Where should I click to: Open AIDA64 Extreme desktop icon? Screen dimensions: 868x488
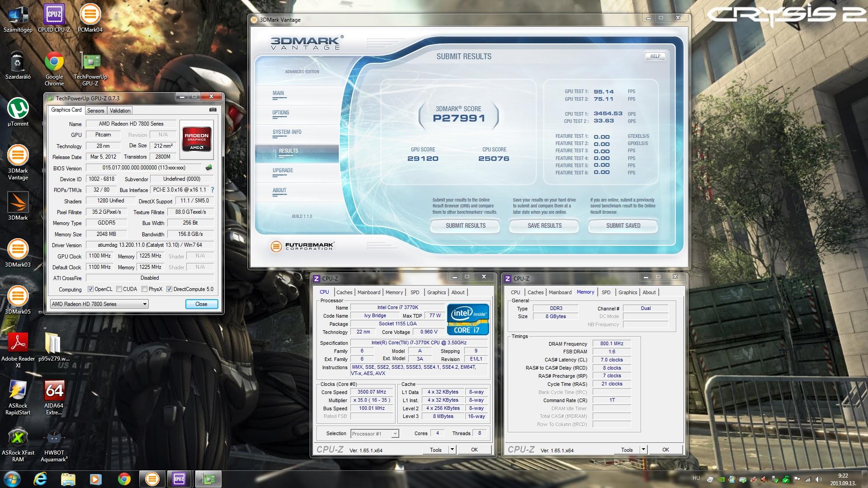(54, 391)
